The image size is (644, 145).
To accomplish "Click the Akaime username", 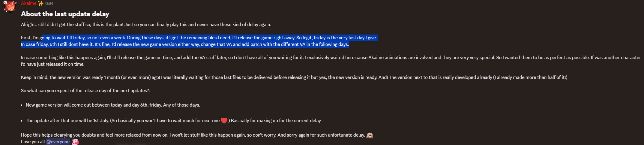I will [x=29, y=3].
